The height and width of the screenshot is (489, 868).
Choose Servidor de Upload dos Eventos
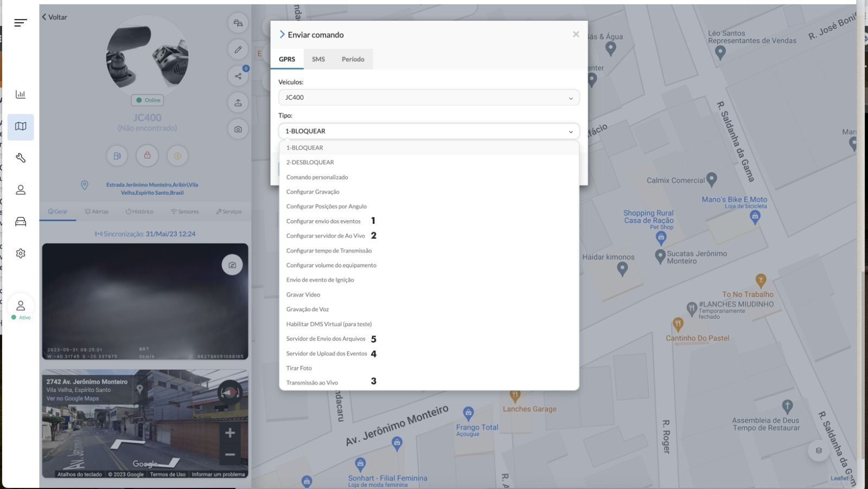429,353
